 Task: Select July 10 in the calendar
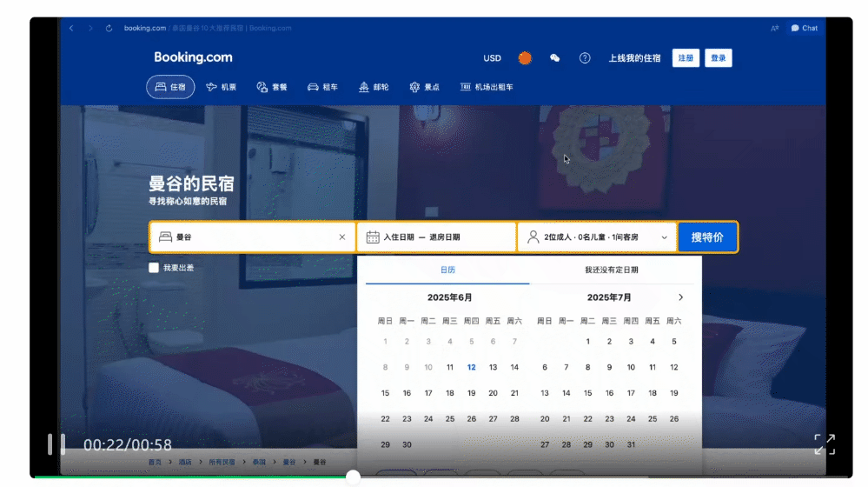tap(631, 367)
